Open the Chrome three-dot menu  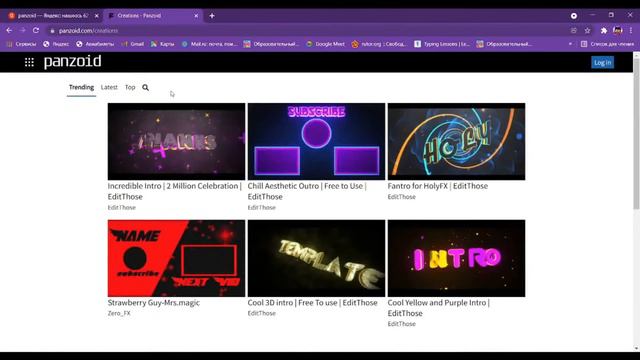(631, 31)
